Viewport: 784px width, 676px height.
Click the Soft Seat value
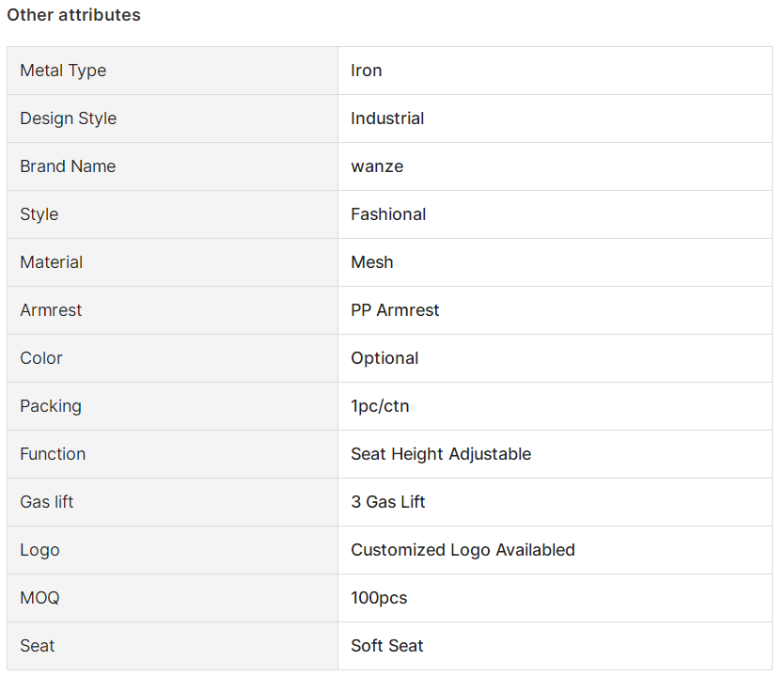[x=387, y=646]
